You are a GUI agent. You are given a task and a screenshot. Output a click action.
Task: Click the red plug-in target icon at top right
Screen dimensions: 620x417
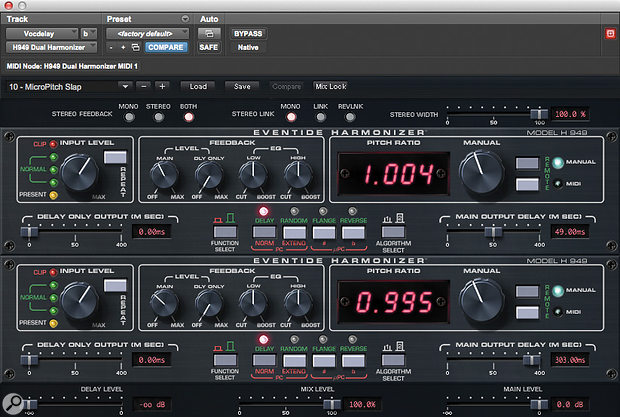point(610,34)
